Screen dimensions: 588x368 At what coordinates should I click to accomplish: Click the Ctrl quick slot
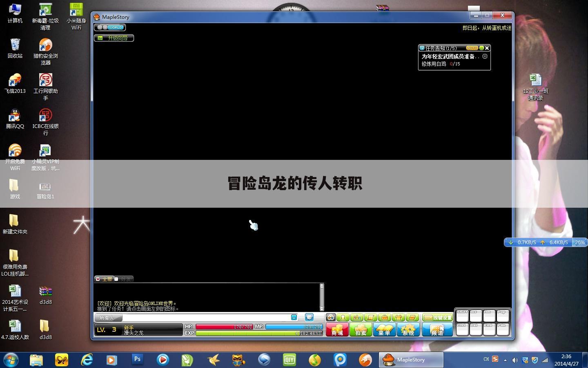[x=462, y=329]
